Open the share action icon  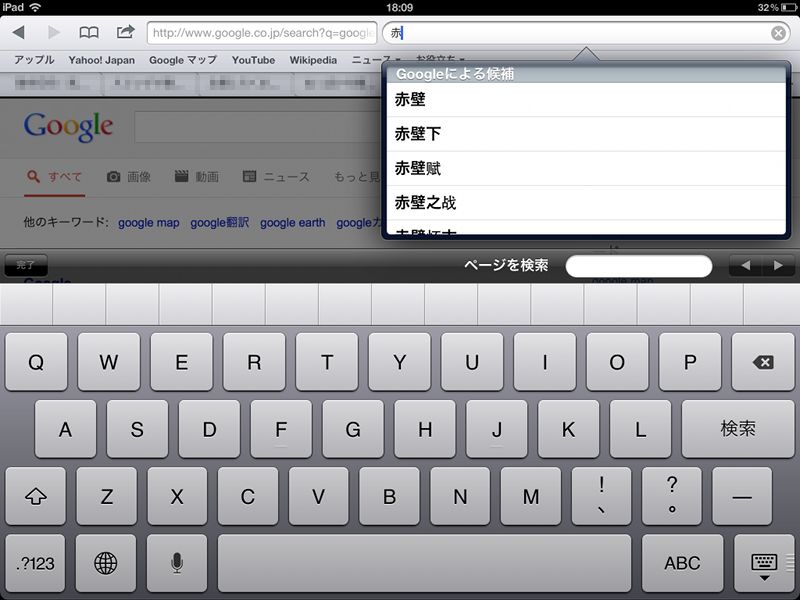tap(126, 32)
